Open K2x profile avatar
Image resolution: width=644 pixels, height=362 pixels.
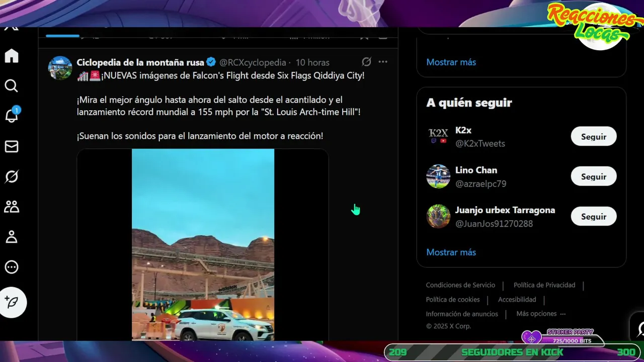pyautogui.click(x=438, y=136)
